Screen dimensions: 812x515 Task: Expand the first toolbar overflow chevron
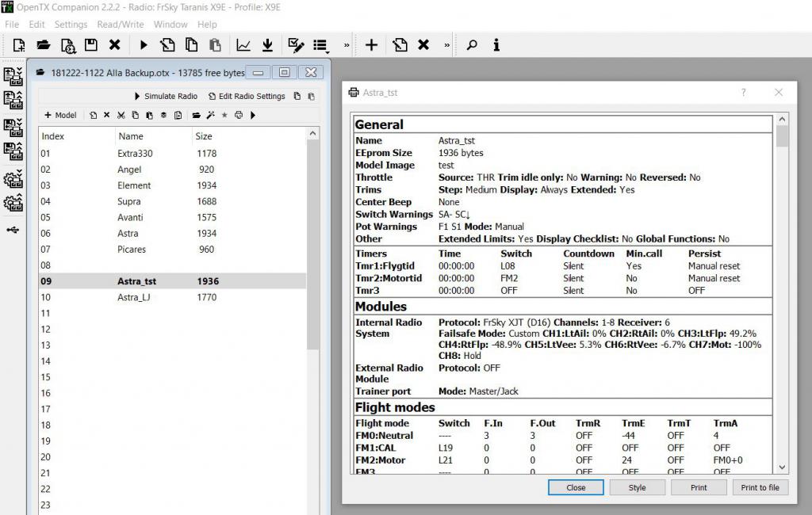click(347, 45)
